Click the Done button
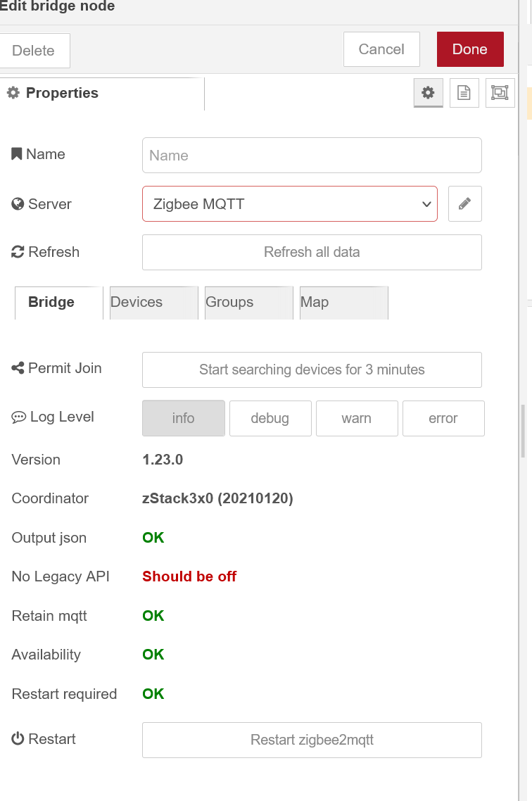This screenshot has height=801, width=532. (469, 49)
